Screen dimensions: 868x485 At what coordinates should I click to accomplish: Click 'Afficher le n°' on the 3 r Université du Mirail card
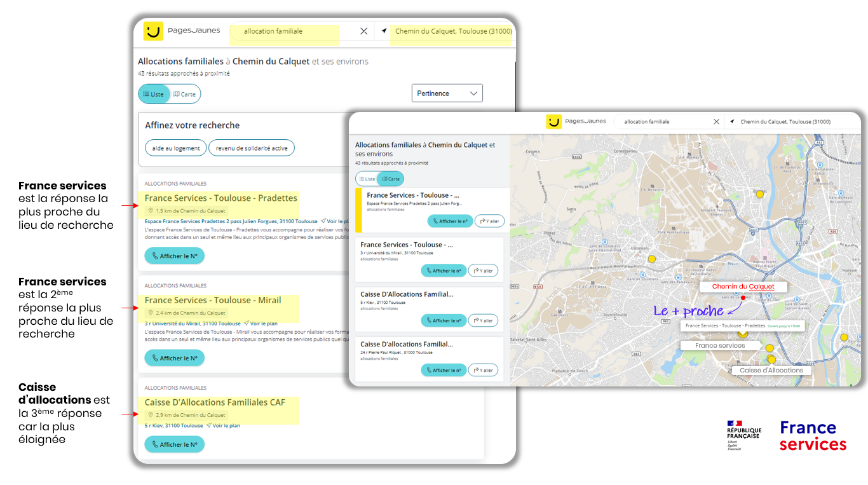point(444,271)
